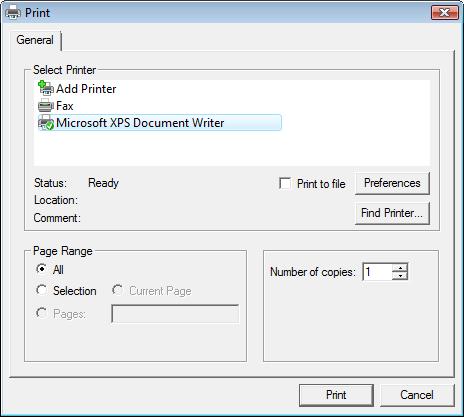The width and height of the screenshot is (464, 417).
Task: Click the printer icon in title bar
Action: click(13, 13)
